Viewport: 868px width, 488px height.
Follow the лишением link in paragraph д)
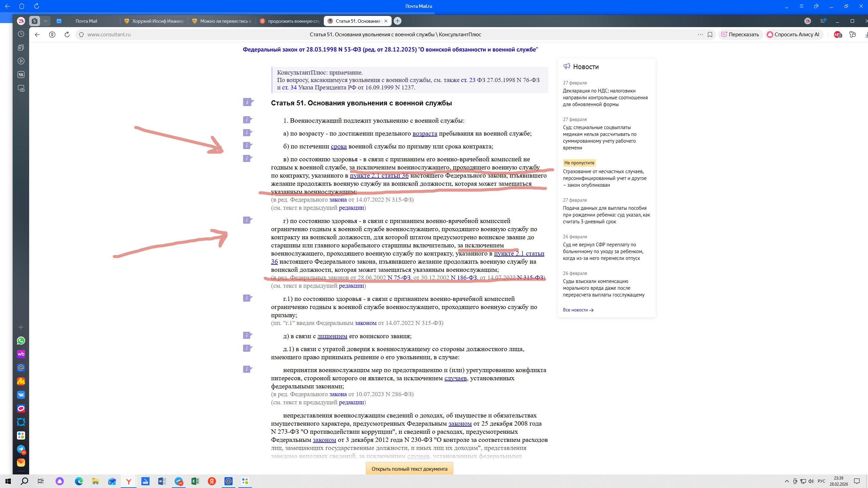click(x=332, y=336)
